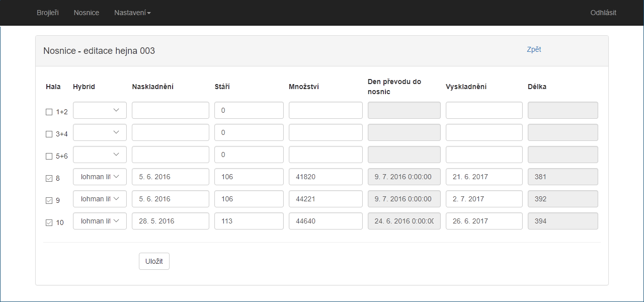Click Odhlásit to log out
This screenshot has height=302, width=644.
click(x=603, y=13)
